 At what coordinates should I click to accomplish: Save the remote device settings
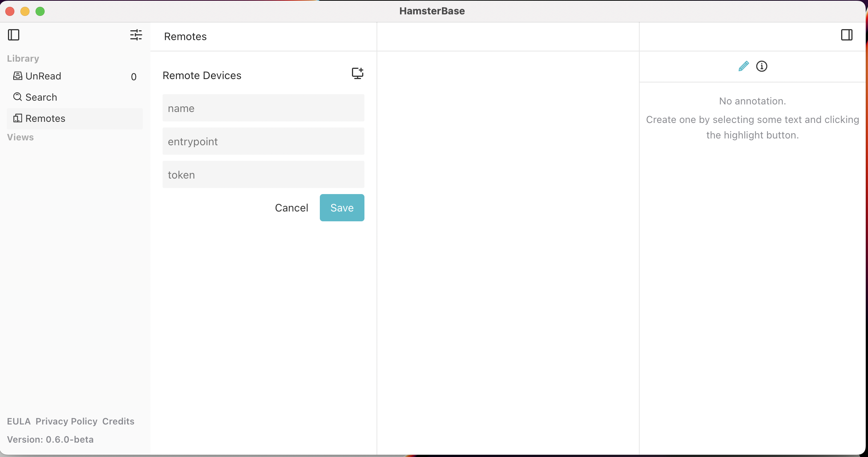[341, 207]
